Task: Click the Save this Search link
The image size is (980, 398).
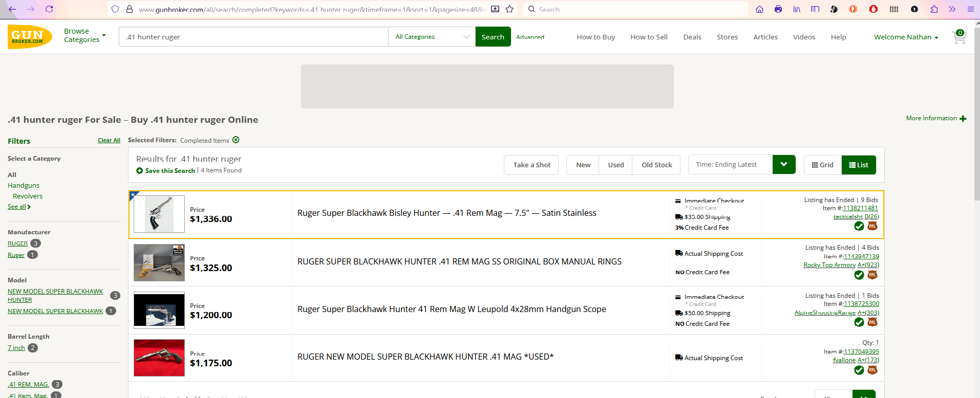Action: [x=170, y=170]
